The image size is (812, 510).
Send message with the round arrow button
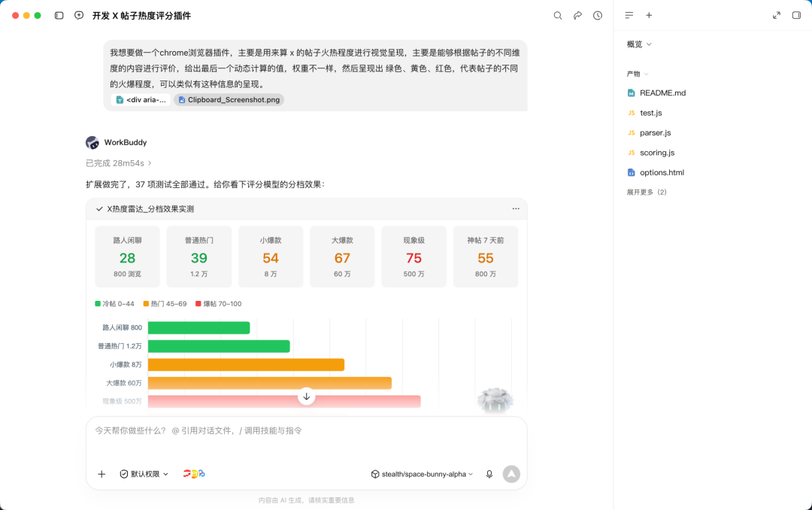coord(511,474)
